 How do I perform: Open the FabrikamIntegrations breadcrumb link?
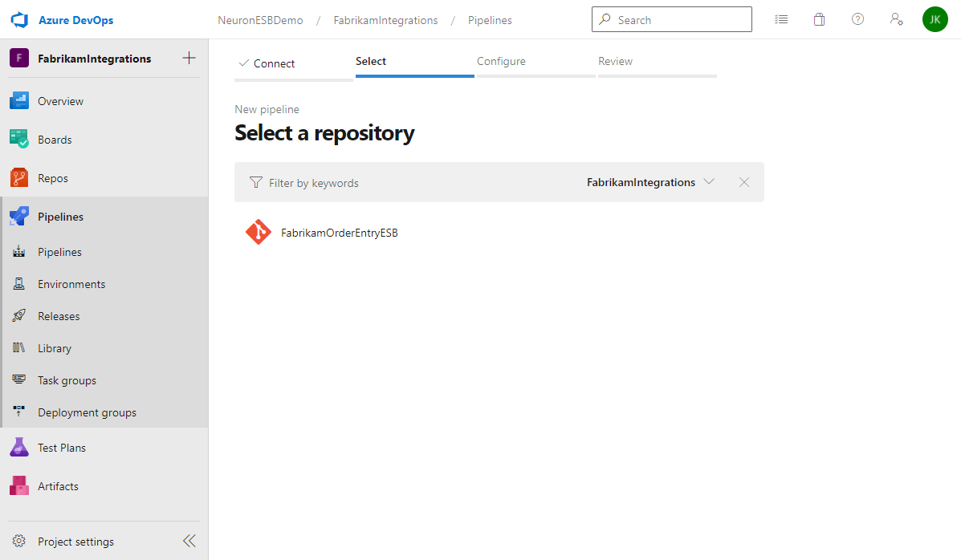[385, 20]
